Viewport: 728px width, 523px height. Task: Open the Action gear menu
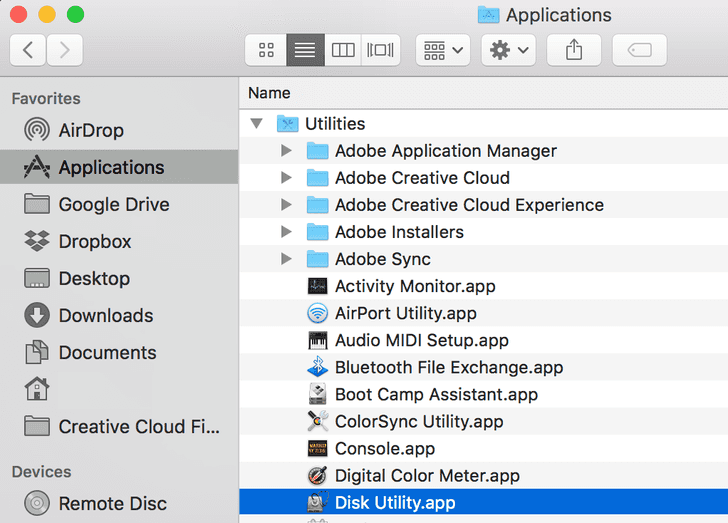[508, 49]
